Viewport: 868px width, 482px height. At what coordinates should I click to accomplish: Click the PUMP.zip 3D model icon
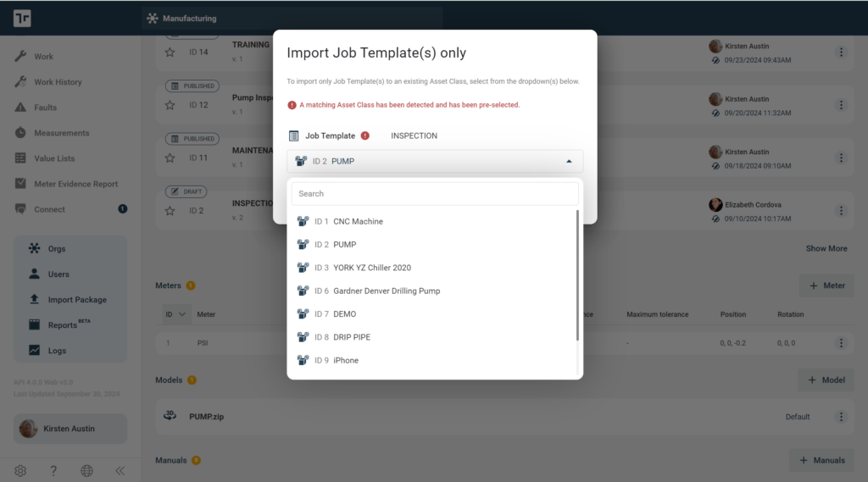[x=170, y=416]
